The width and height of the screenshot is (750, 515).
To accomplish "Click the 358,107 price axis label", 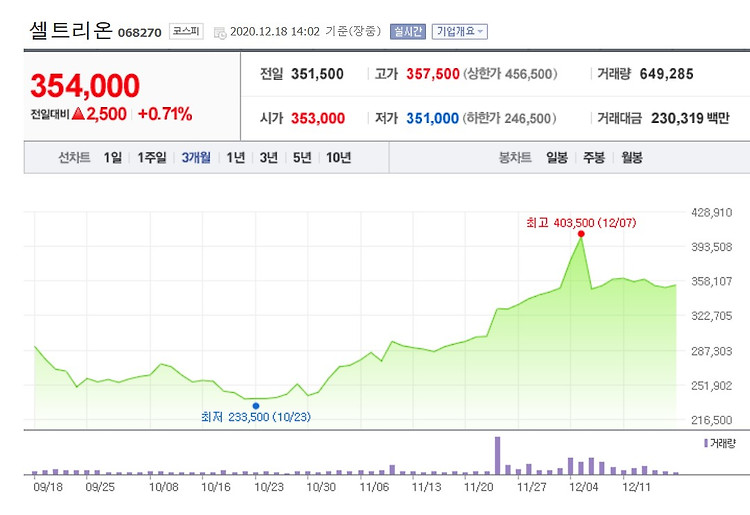I will coord(712,281).
